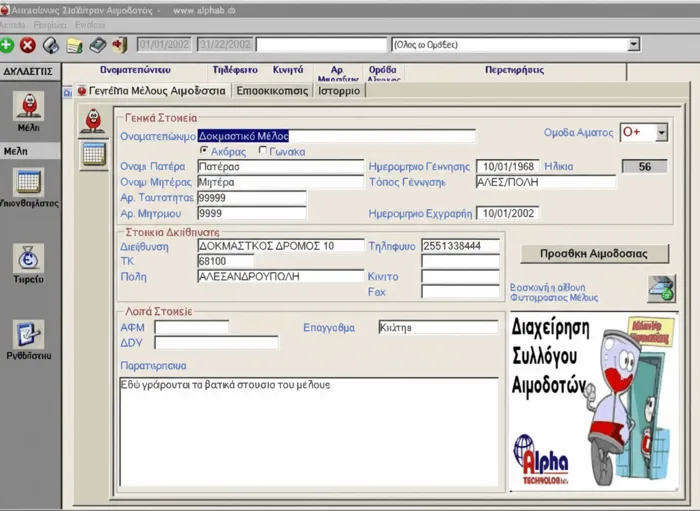Screen dimensions: 700x511
Task: Switch to the middle tab next to general info
Action: point(272,91)
